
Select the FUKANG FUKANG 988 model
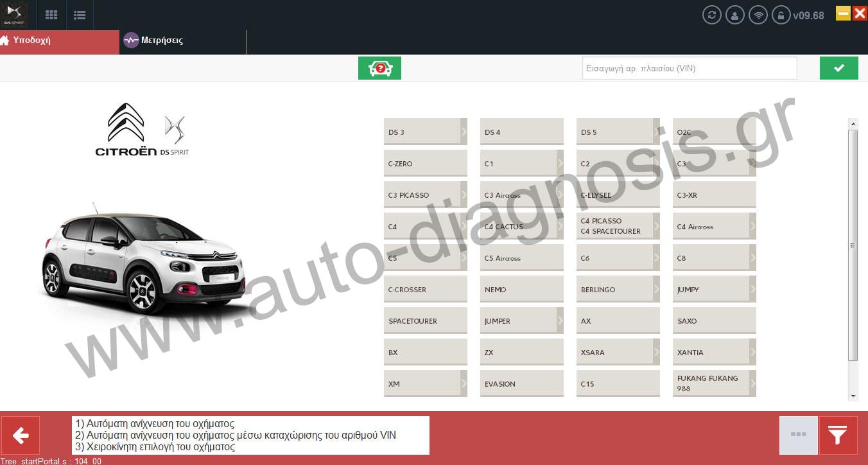pos(715,383)
